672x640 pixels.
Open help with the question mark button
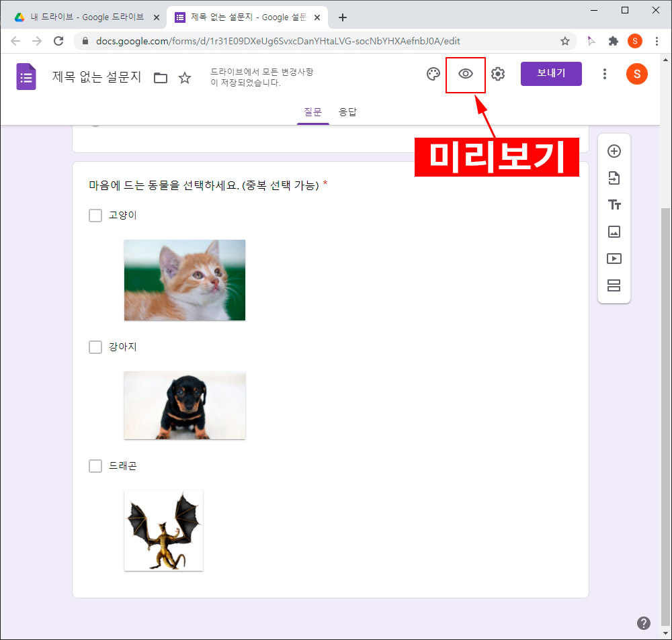(x=643, y=623)
